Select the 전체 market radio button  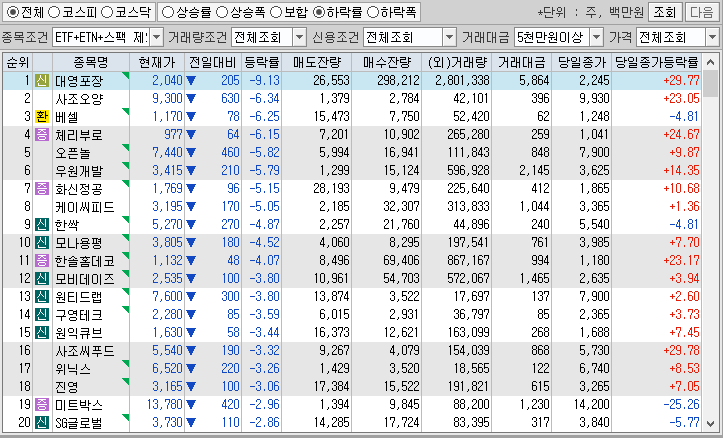coord(12,12)
